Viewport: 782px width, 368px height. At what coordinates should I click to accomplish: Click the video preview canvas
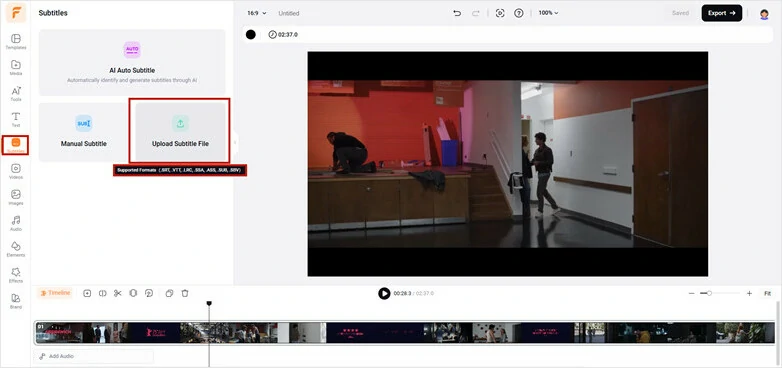(508, 164)
